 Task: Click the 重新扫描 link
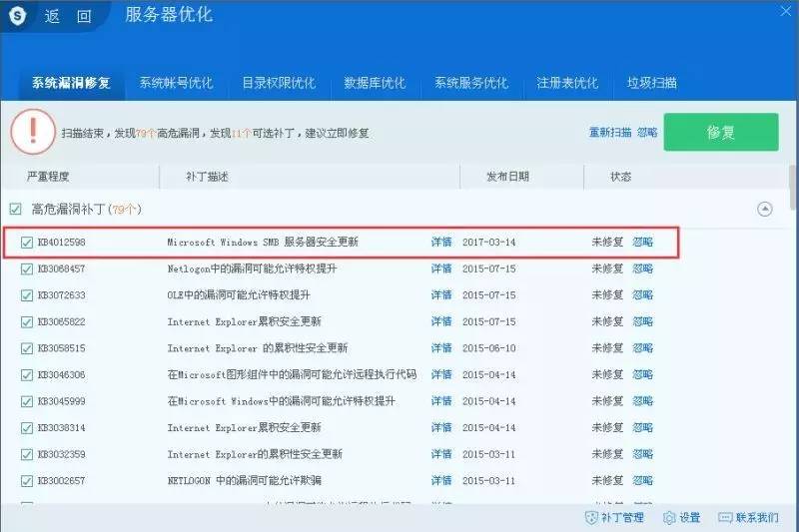click(x=610, y=133)
